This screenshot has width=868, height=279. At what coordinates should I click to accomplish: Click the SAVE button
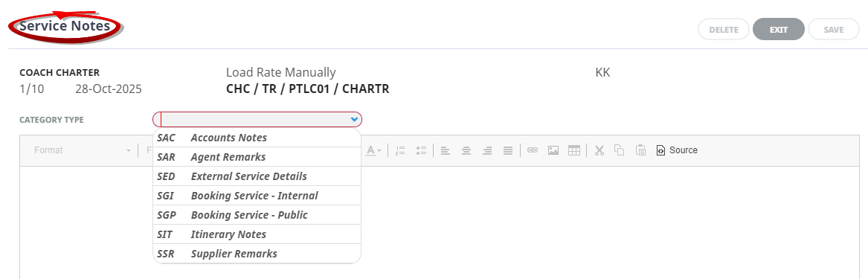[834, 30]
